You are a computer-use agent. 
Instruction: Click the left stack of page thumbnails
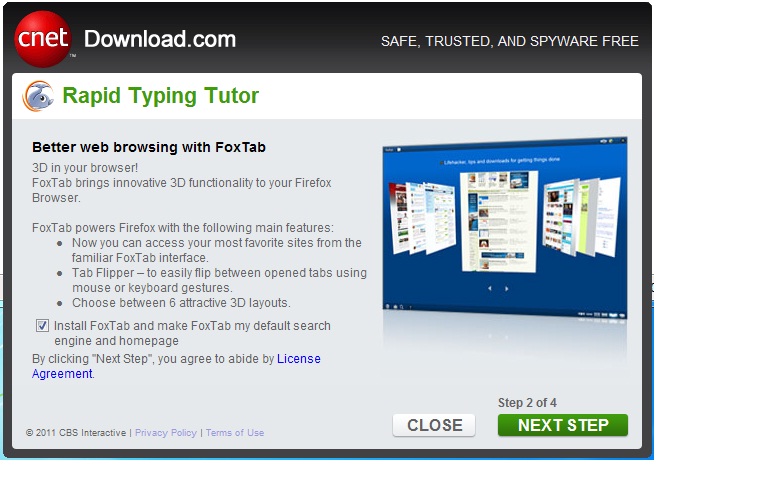(422, 218)
